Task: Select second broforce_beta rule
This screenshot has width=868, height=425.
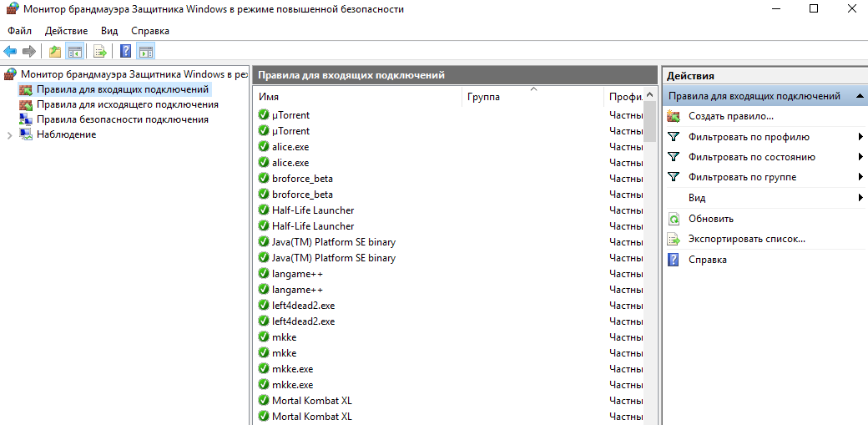Action: click(x=302, y=195)
